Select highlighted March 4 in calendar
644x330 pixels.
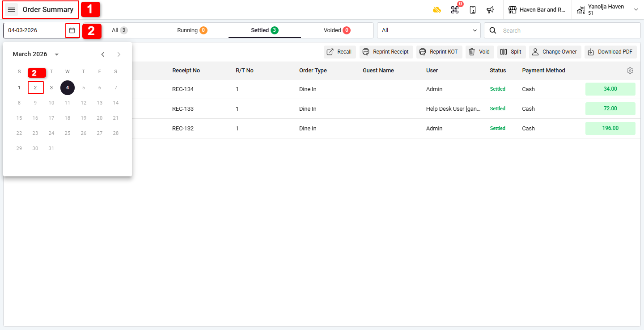[68, 88]
